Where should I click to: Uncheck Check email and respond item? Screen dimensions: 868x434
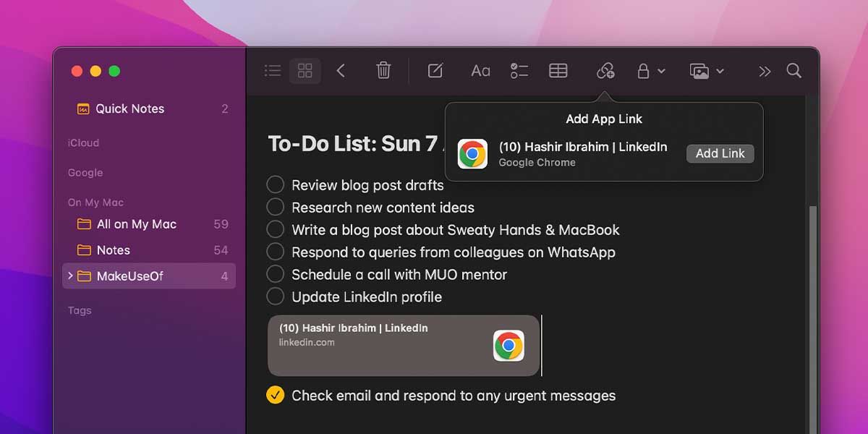[275, 395]
